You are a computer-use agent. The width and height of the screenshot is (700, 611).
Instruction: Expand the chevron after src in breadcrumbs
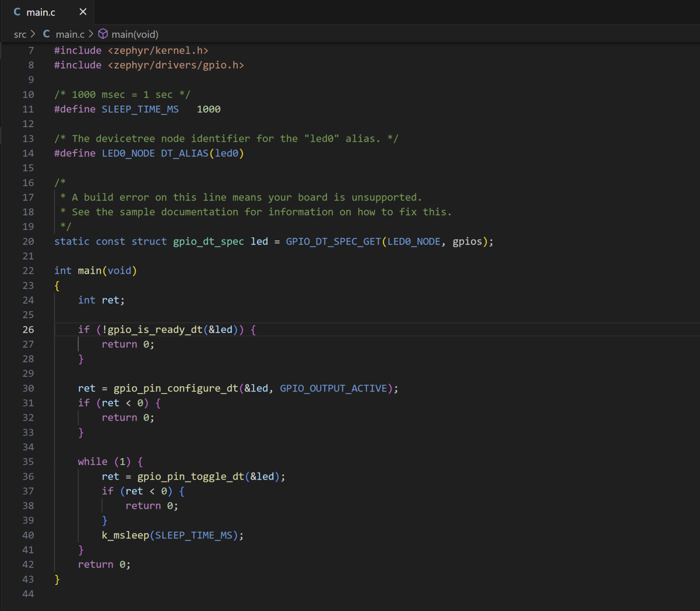32,34
